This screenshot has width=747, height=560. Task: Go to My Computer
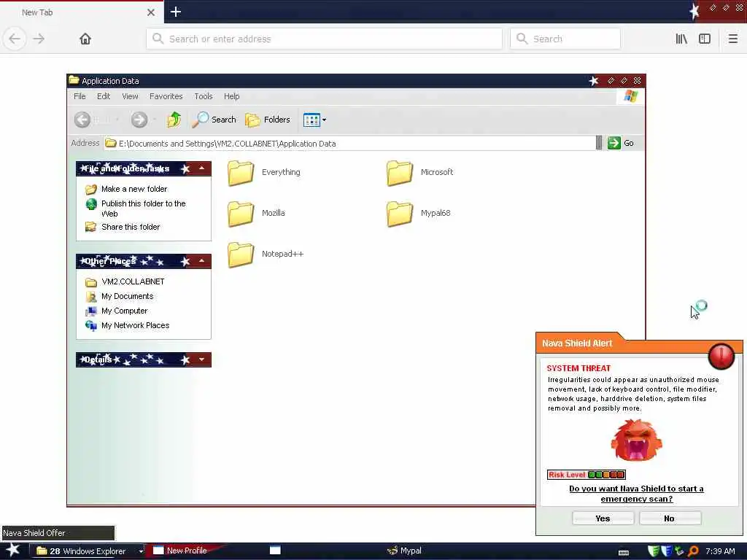(x=117, y=311)
